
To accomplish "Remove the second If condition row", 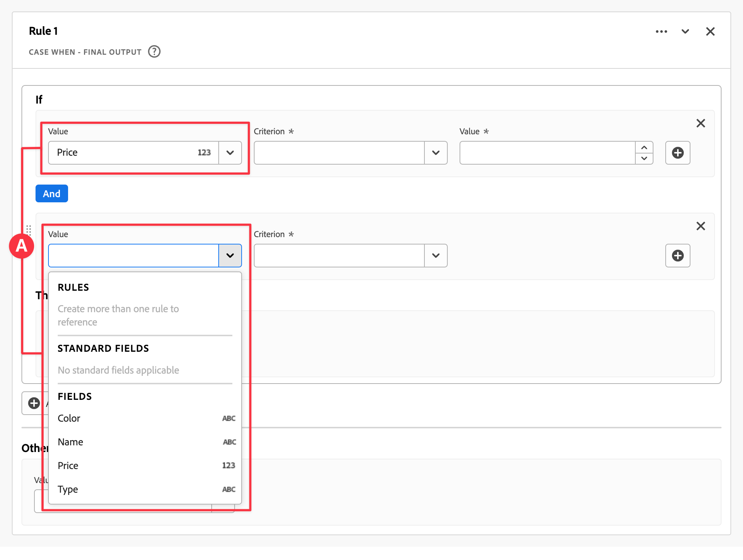I will [700, 226].
